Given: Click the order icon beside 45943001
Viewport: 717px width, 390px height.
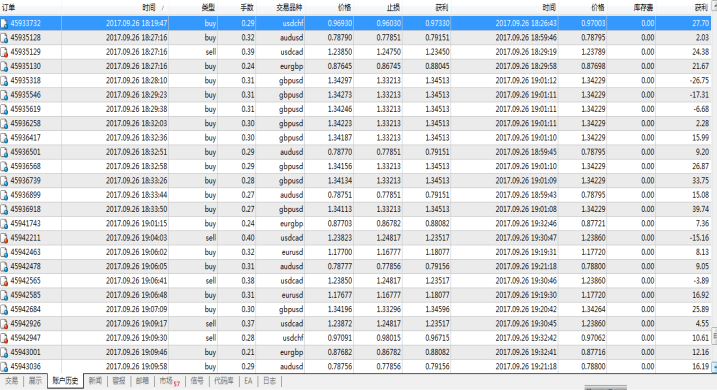Looking at the screenshot, I should (x=4, y=353).
